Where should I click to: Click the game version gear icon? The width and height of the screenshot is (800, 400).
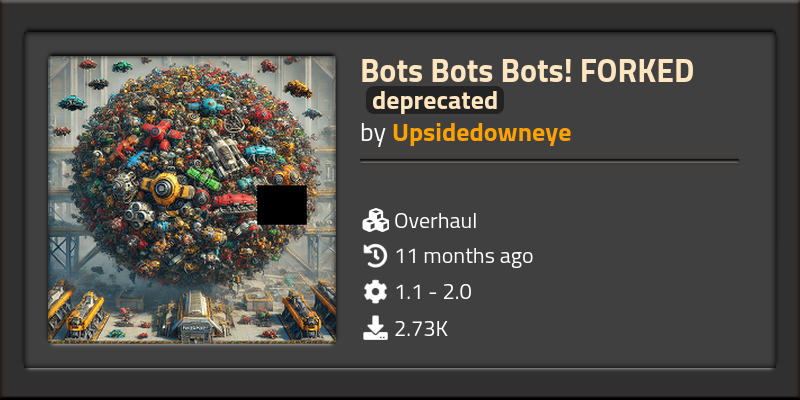click(376, 292)
